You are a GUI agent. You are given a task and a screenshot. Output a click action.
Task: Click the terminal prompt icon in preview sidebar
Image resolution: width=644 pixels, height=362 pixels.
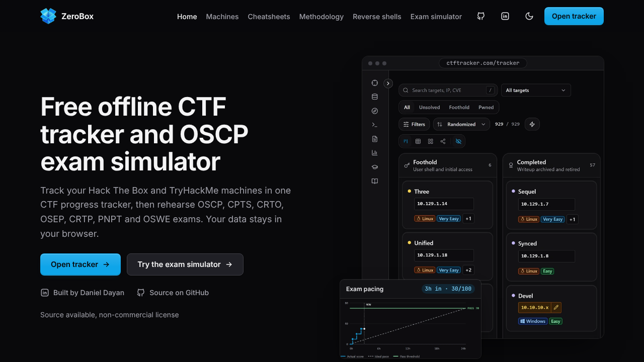(x=374, y=125)
